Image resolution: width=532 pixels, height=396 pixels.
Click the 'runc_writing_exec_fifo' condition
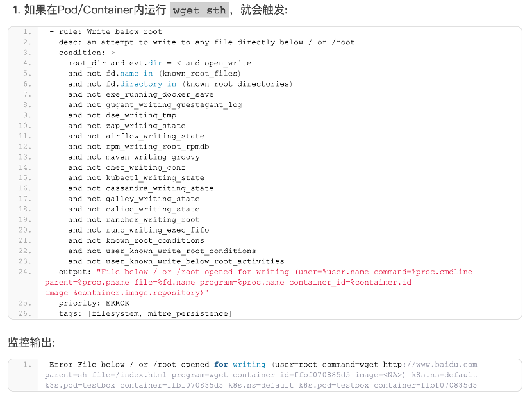(157, 230)
